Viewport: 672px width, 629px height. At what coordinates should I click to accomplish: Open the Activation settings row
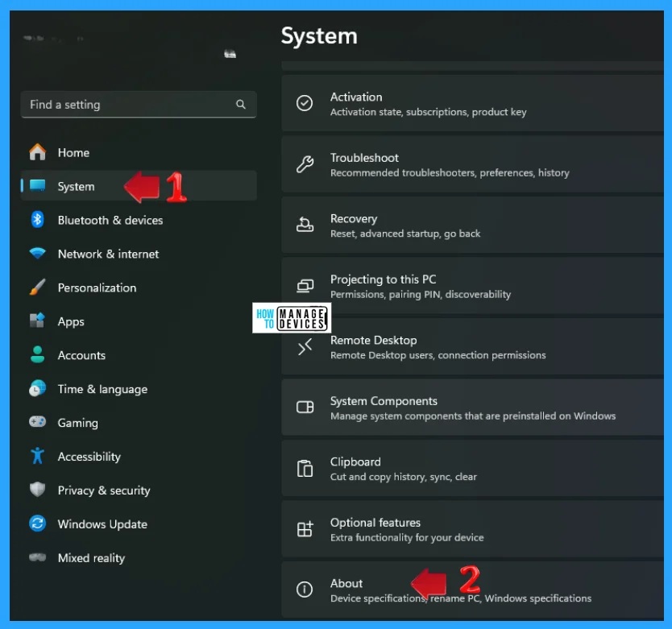(x=472, y=103)
